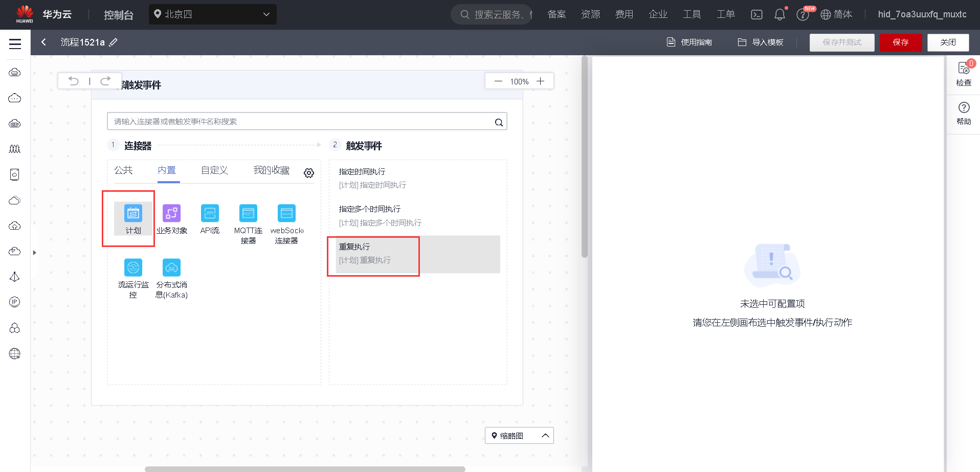Focus the 搜索云服务 search box
Screen dimensions: 980x472
[x=491, y=14]
